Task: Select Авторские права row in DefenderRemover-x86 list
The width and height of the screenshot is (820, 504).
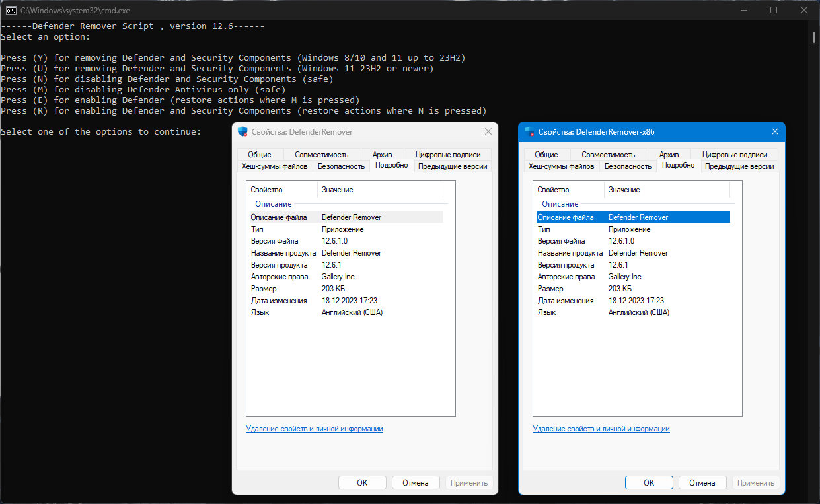Action: pos(631,277)
